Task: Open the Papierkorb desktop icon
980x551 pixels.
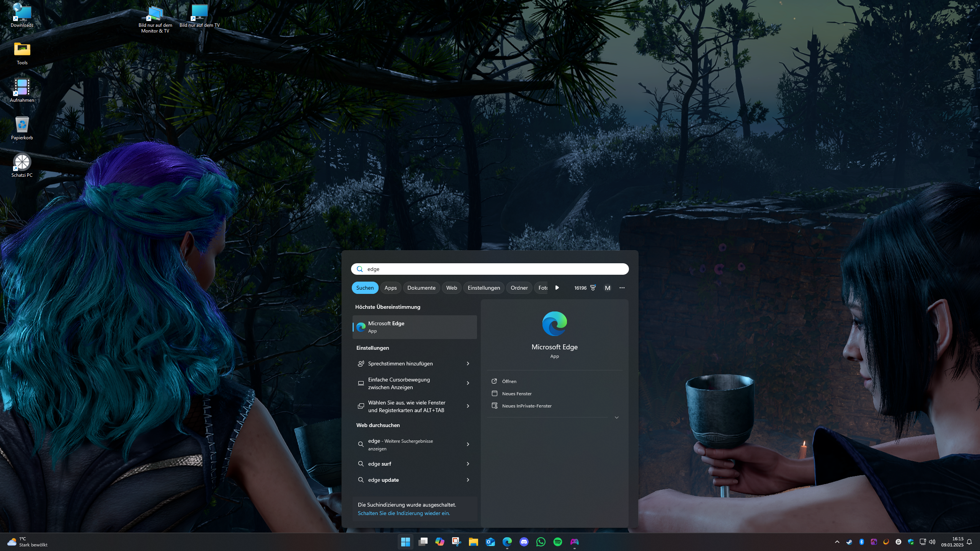Action: click(x=22, y=128)
